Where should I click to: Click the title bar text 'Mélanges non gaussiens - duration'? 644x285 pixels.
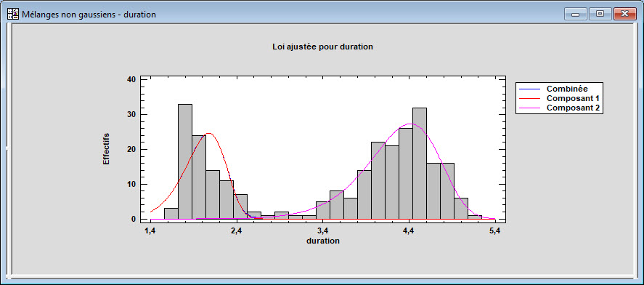(x=89, y=15)
